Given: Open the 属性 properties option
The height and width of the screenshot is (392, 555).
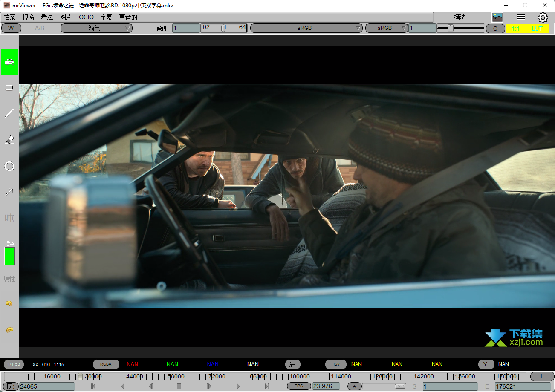Looking at the screenshot, I should tap(9, 279).
